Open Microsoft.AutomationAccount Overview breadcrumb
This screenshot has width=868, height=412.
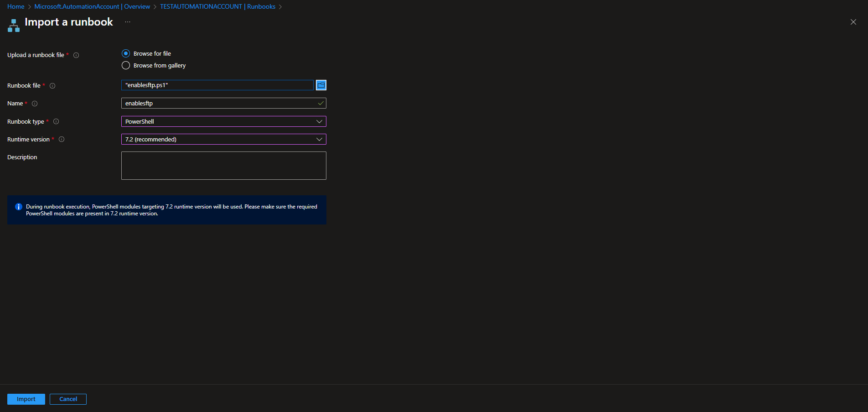coord(92,6)
